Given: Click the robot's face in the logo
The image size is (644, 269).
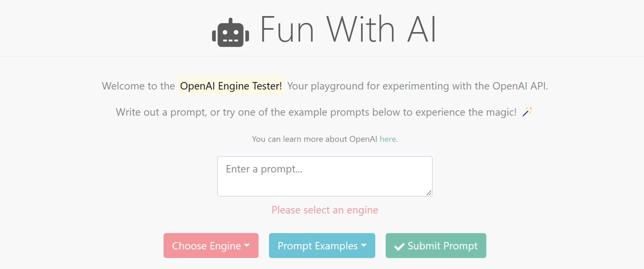Looking at the screenshot, I should (230, 34).
